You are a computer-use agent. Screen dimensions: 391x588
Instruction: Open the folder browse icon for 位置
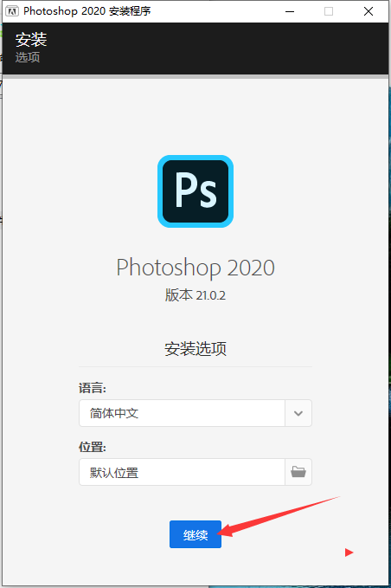point(298,472)
